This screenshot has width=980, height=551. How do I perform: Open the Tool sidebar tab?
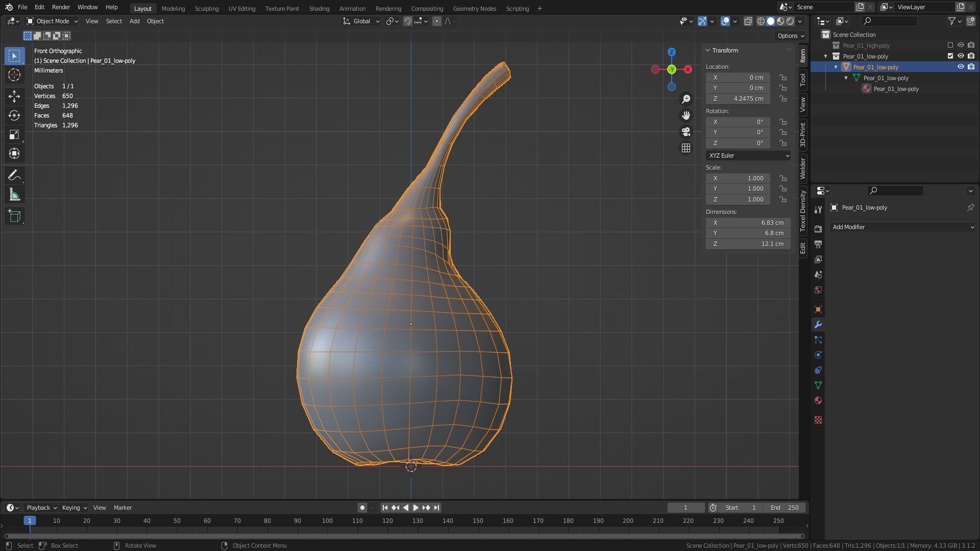pyautogui.click(x=803, y=80)
